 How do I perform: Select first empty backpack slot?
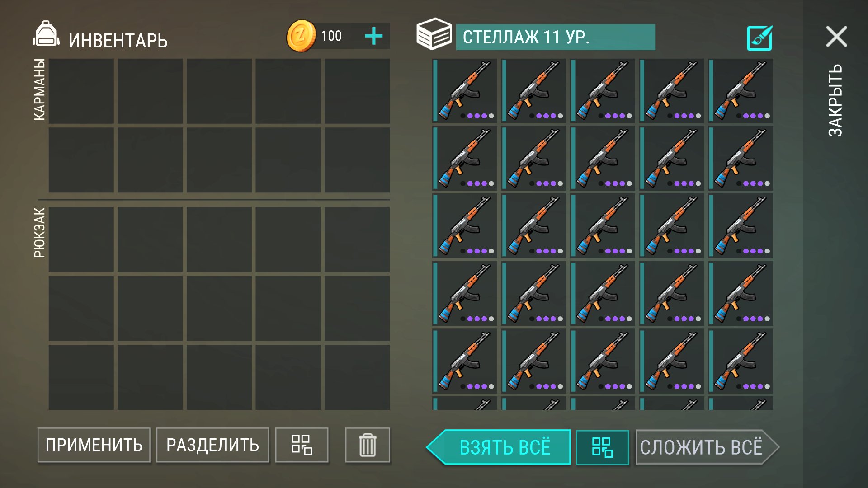pyautogui.click(x=81, y=239)
